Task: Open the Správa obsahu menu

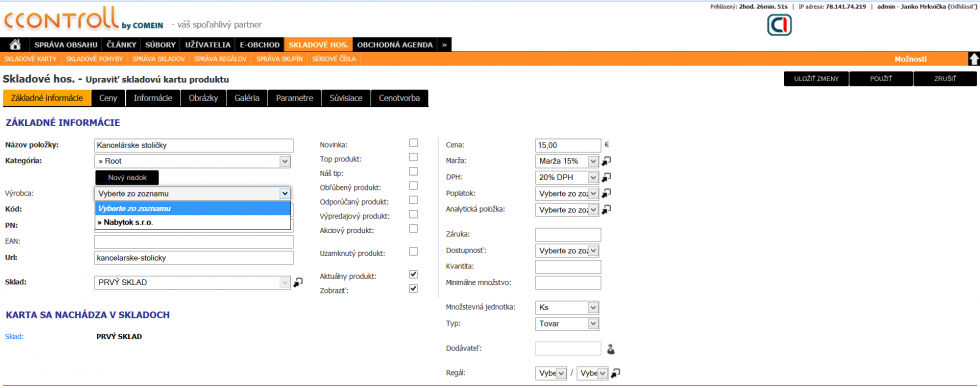Action: coord(66,45)
